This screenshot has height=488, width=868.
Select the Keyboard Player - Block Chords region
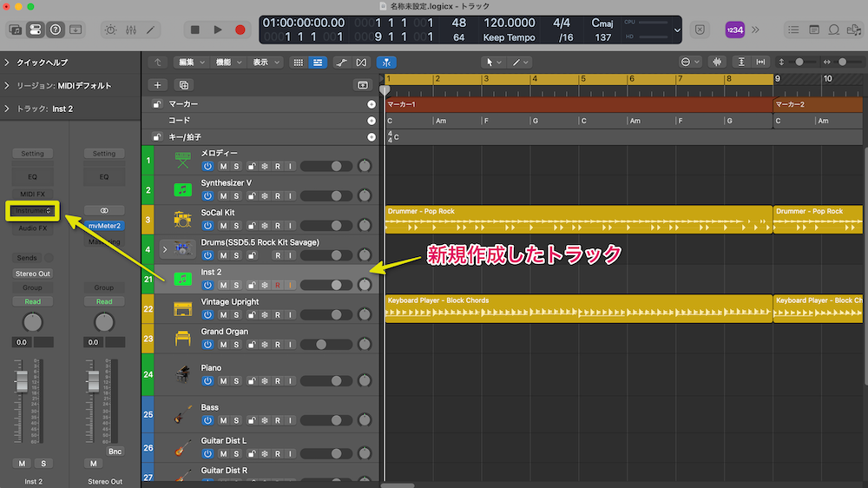[x=578, y=308]
